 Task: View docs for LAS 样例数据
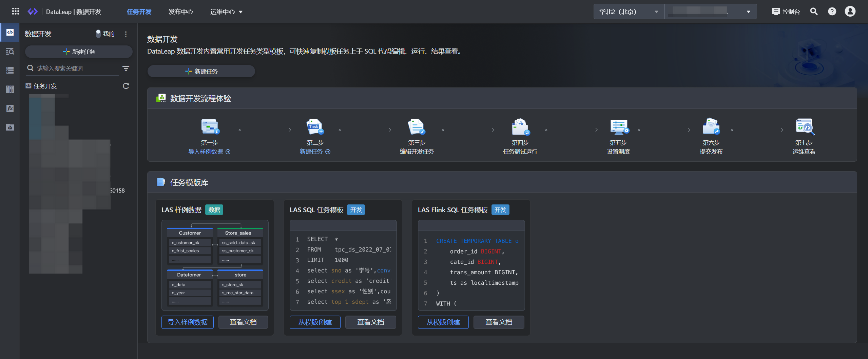click(x=243, y=322)
